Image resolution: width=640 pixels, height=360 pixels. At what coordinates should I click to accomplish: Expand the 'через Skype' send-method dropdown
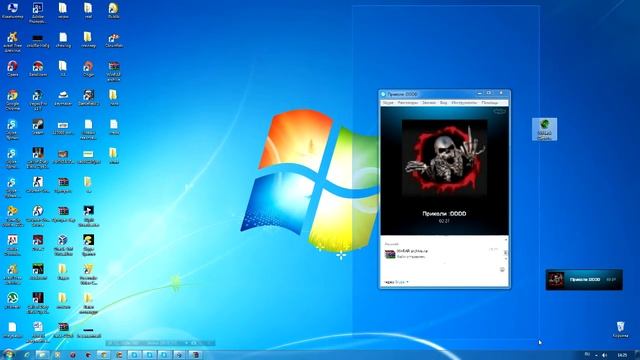(396, 282)
